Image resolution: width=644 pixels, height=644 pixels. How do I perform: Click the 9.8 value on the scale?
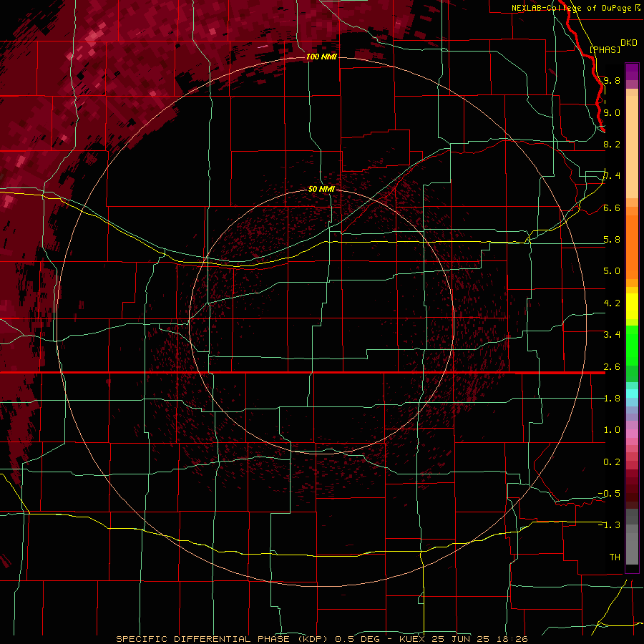(612, 80)
